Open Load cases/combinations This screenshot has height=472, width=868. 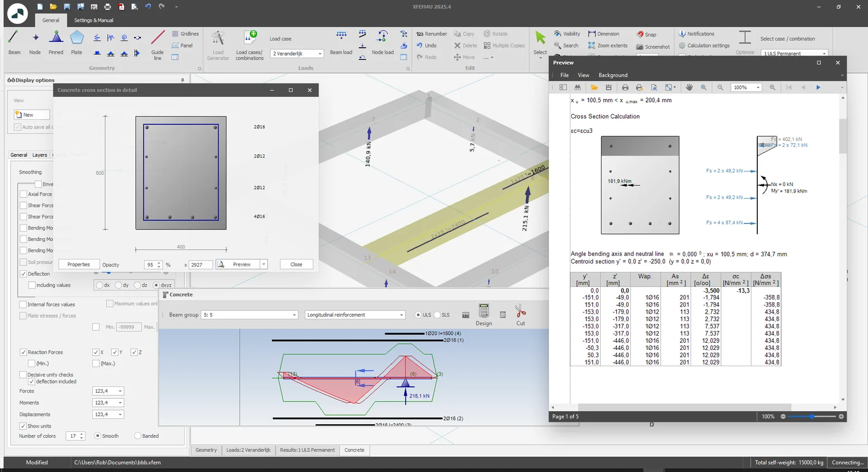pyautogui.click(x=250, y=45)
